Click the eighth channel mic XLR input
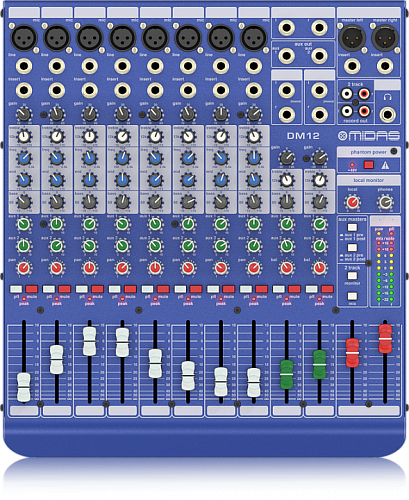The width and height of the screenshot is (409, 500). (x=254, y=38)
